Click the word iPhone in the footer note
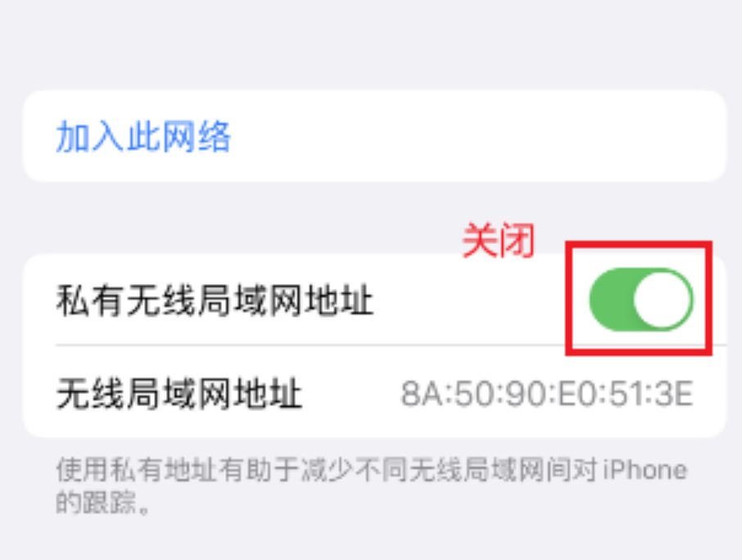This screenshot has height=560, width=742. [x=645, y=470]
